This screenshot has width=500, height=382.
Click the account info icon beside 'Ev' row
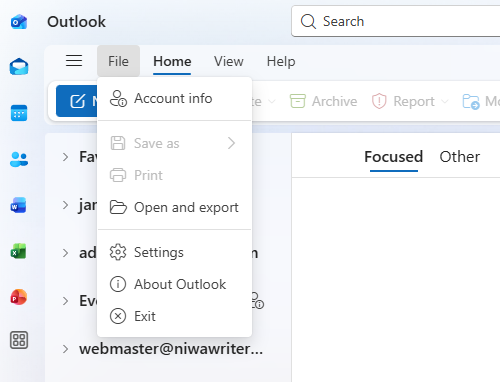point(258,301)
